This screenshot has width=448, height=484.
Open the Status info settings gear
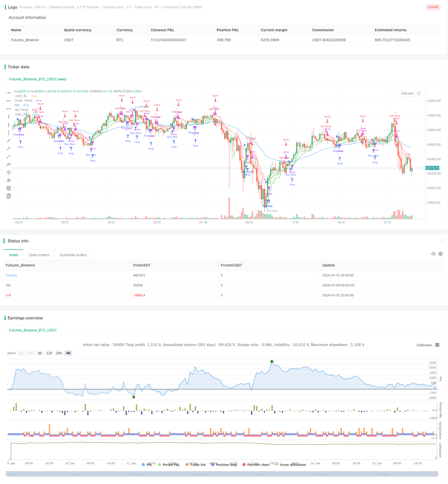[440, 254]
